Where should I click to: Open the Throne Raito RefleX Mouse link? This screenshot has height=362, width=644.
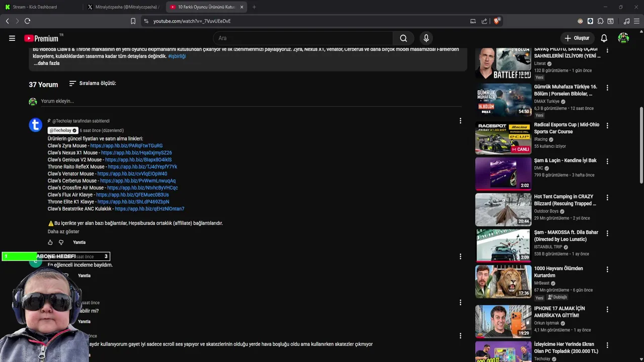point(142,167)
